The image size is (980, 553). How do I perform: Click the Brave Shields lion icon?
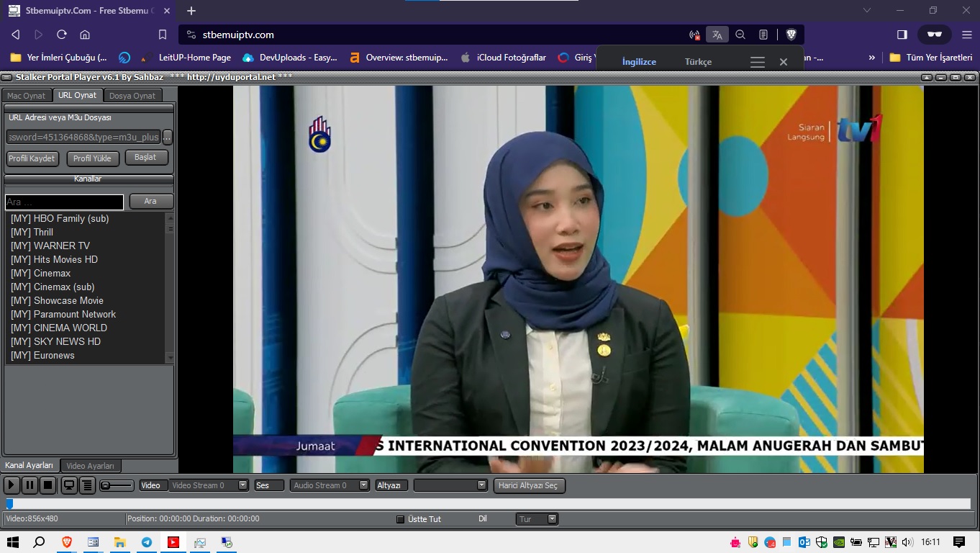791,35
